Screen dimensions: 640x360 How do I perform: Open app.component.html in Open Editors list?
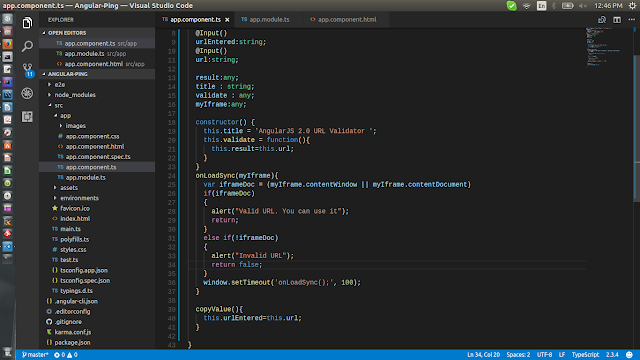point(97,64)
